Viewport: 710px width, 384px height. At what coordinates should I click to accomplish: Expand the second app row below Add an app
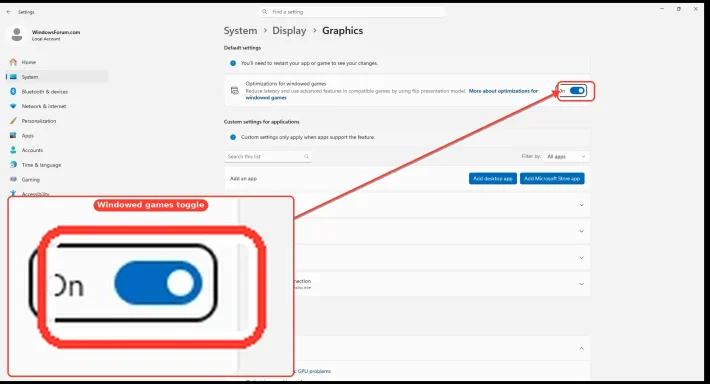pyautogui.click(x=581, y=231)
